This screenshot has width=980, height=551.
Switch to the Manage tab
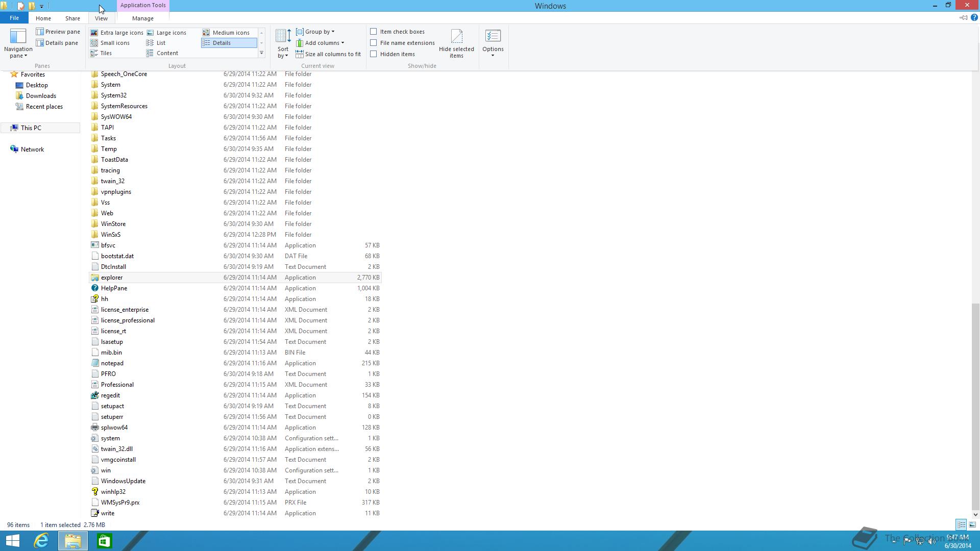(x=143, y=18)
